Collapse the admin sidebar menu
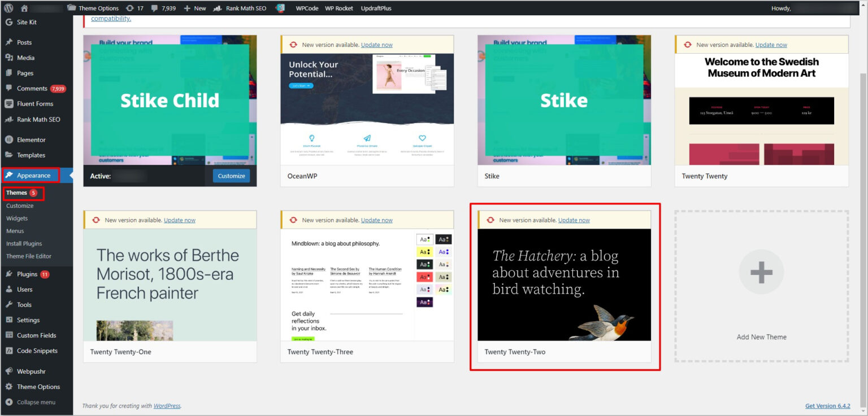The width and height of the screenshot is (868, 416). pyautogui.click(x=35, y=402)
